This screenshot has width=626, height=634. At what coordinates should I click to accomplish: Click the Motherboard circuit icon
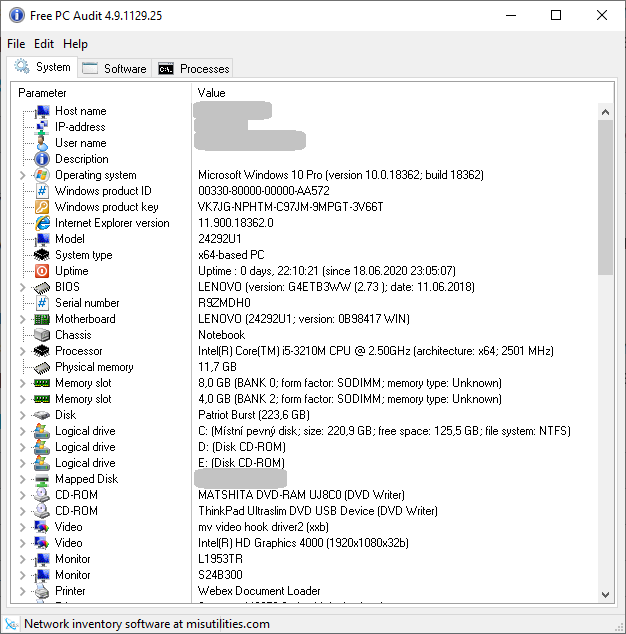pos(42,319)
